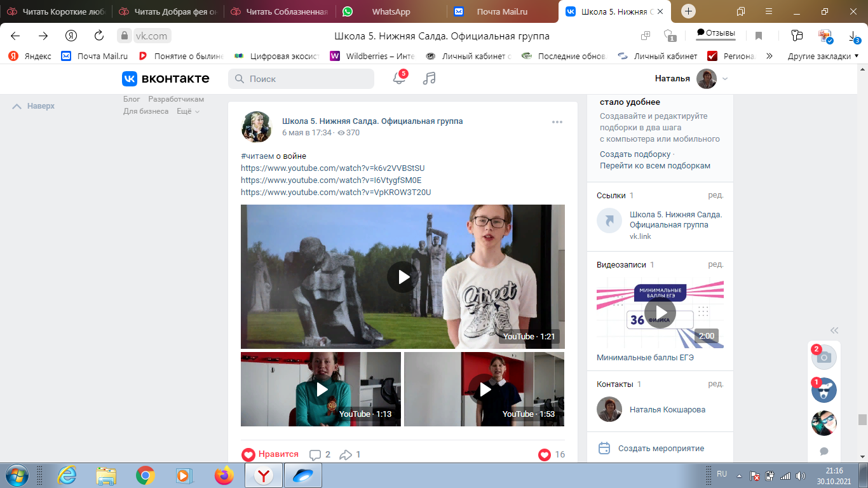Open taskbar volume icon
Screen dimensions: 868x488
pos(801,475)
